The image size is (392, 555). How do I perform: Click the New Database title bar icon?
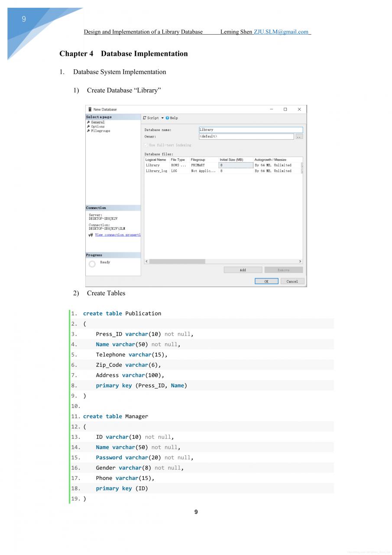tap(90, 109)
